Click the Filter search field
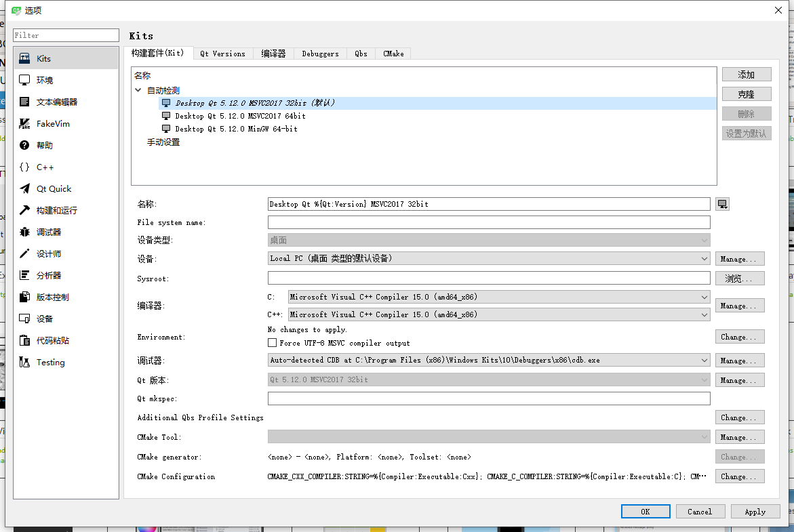This screenshot has width=794, height=532. (x=66, y=35)
